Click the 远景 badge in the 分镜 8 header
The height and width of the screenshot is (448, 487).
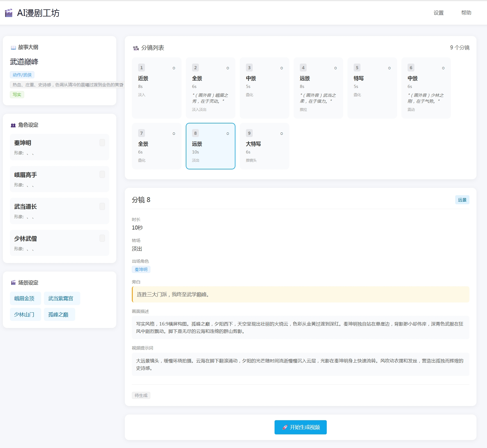point(462,200)
